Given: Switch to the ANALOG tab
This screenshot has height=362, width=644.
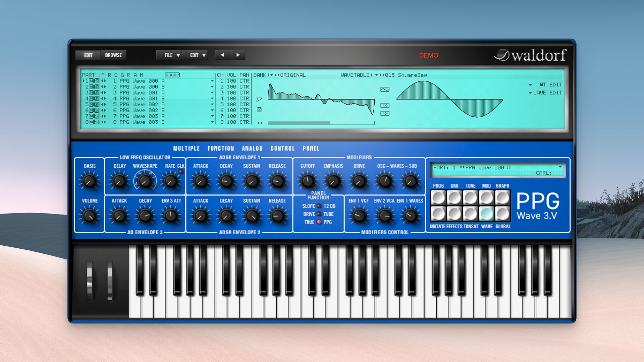Looking at the screenshot, I should click(x=252, y=148).
